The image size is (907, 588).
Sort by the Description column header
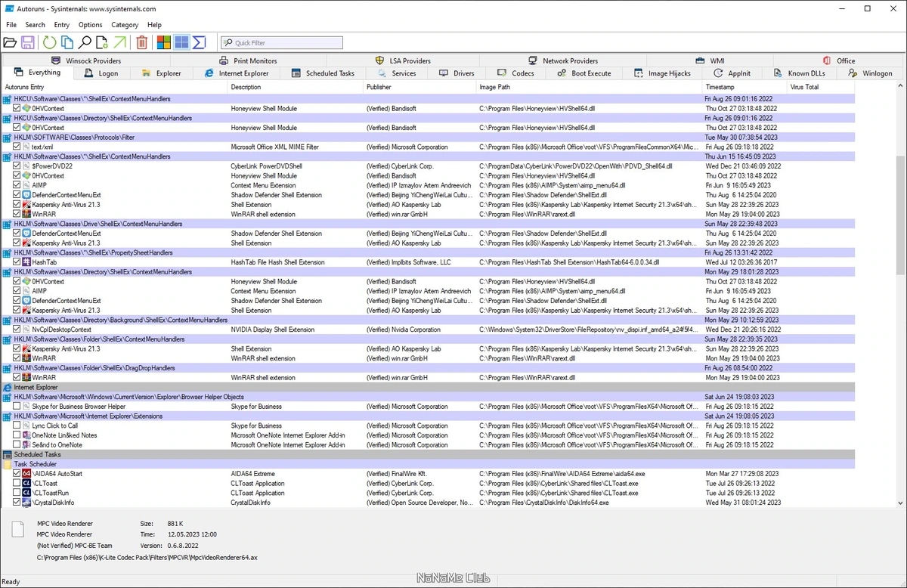(296, 87)
